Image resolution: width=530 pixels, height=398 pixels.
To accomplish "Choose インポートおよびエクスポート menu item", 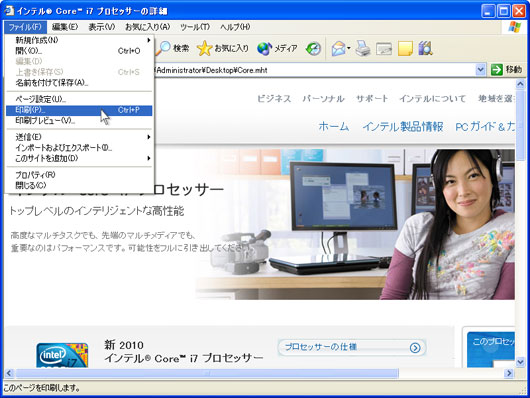I will (x=79, y=148).
